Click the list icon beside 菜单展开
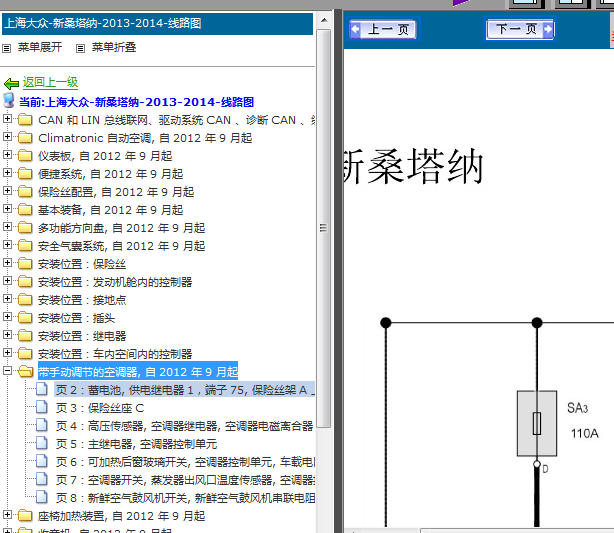614x533 pixels. (x=6, y=49)
